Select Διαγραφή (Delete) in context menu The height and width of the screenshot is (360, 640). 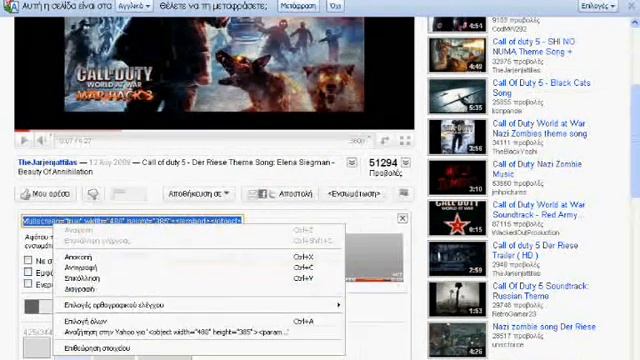point(199,289)
